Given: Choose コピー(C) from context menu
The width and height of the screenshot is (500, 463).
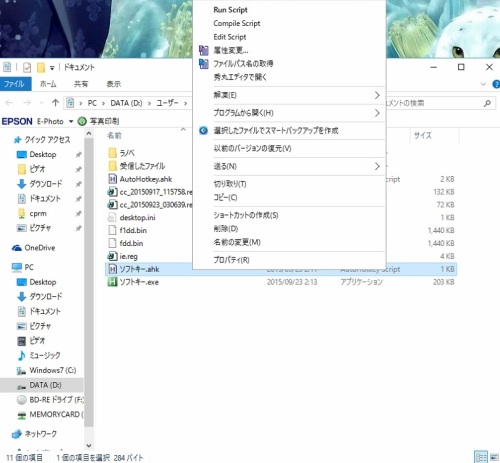Looking at the screenshot, I should [x=225, y=198].
